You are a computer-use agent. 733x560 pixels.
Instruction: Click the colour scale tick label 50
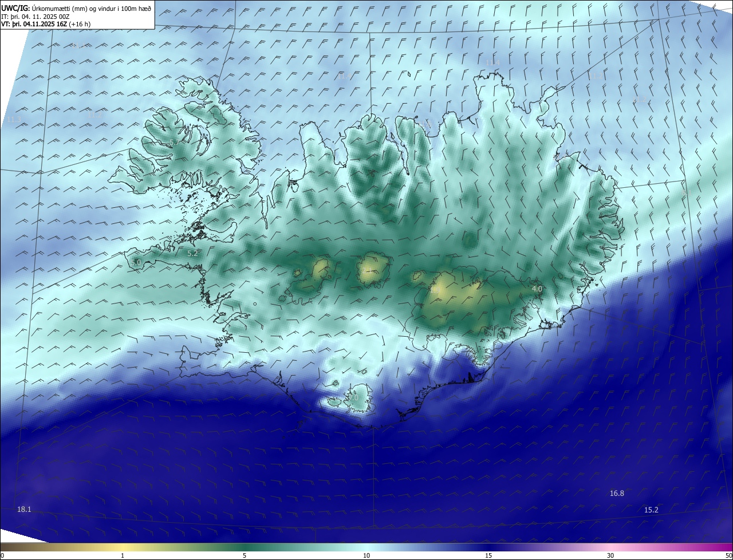[x=728, y=555]
